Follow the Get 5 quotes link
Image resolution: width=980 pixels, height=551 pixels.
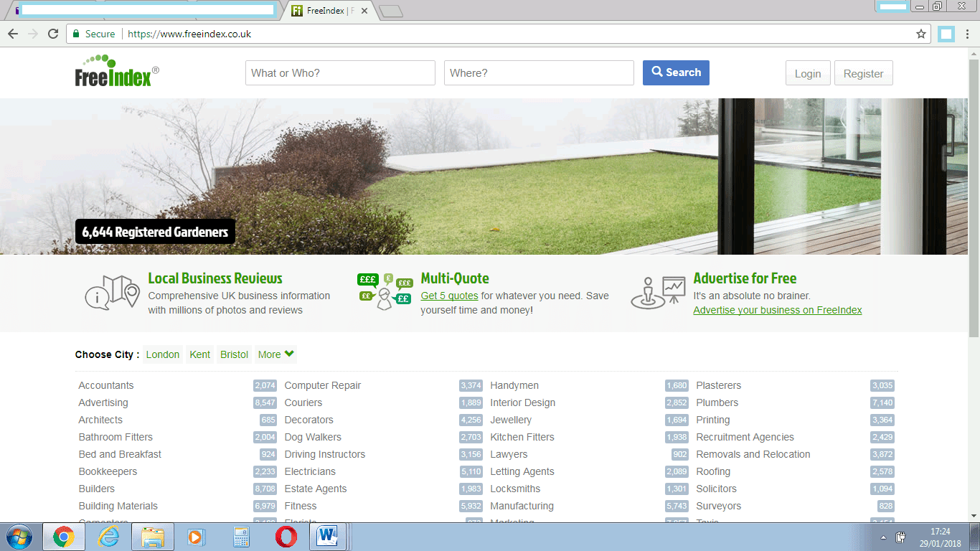tap(449, 296)
